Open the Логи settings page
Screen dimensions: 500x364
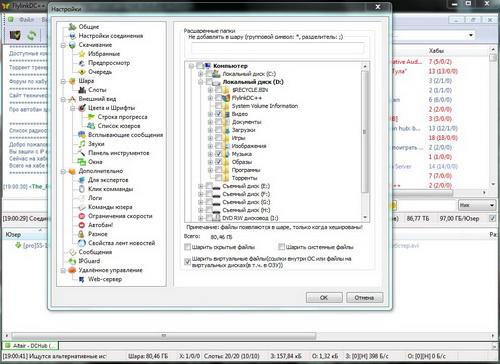pyautogui.click(x=95, y=198)
